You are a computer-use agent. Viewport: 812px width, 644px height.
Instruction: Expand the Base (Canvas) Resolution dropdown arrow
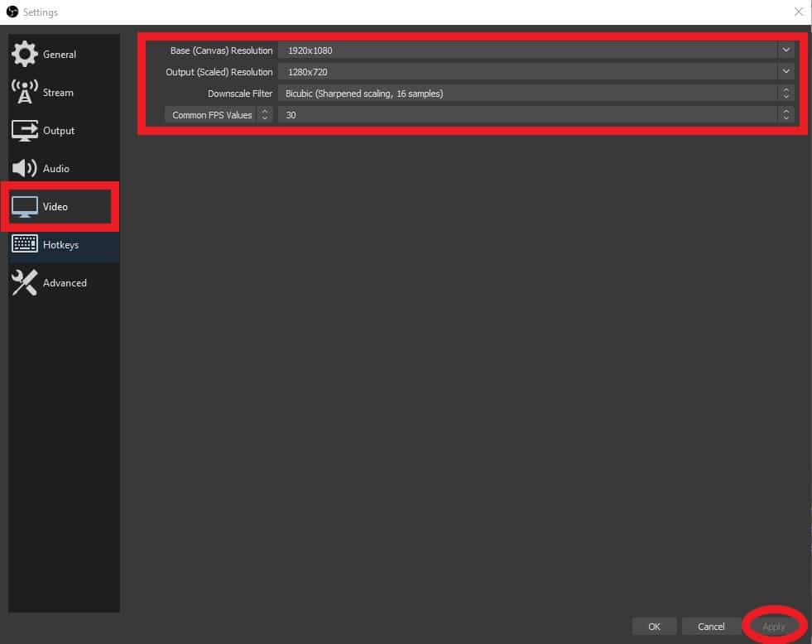tap(786, 50)
